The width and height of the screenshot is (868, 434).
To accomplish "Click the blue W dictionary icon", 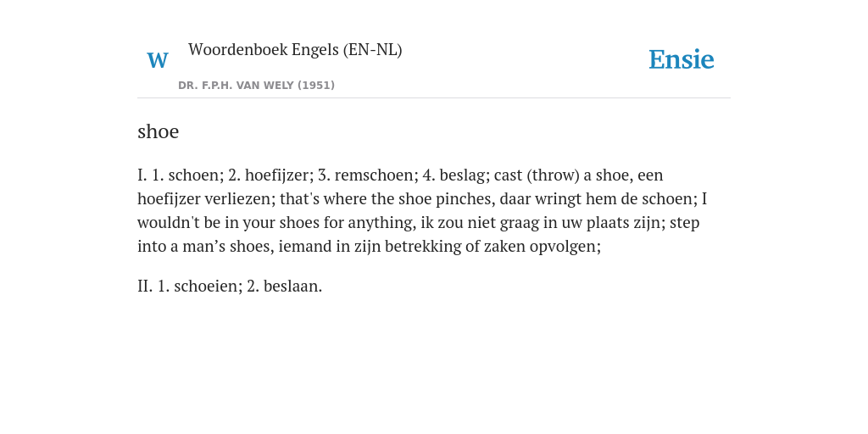I will (x=157, y=60).
